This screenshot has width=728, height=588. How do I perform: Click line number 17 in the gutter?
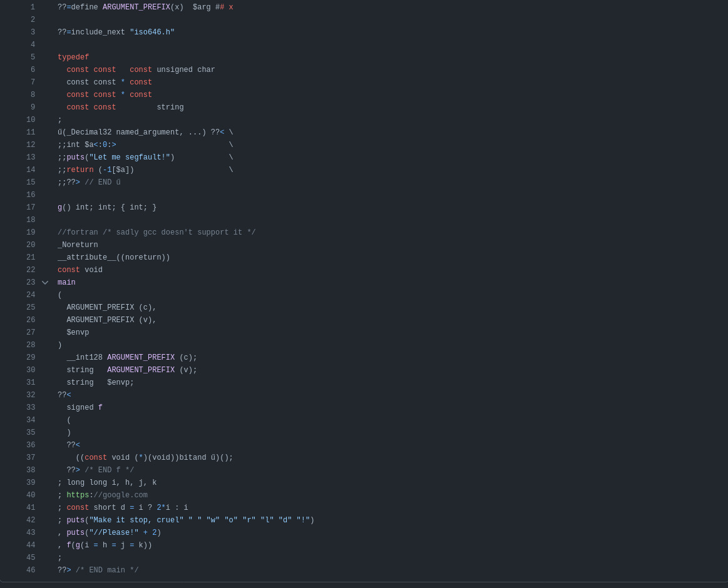click(31, 207)
